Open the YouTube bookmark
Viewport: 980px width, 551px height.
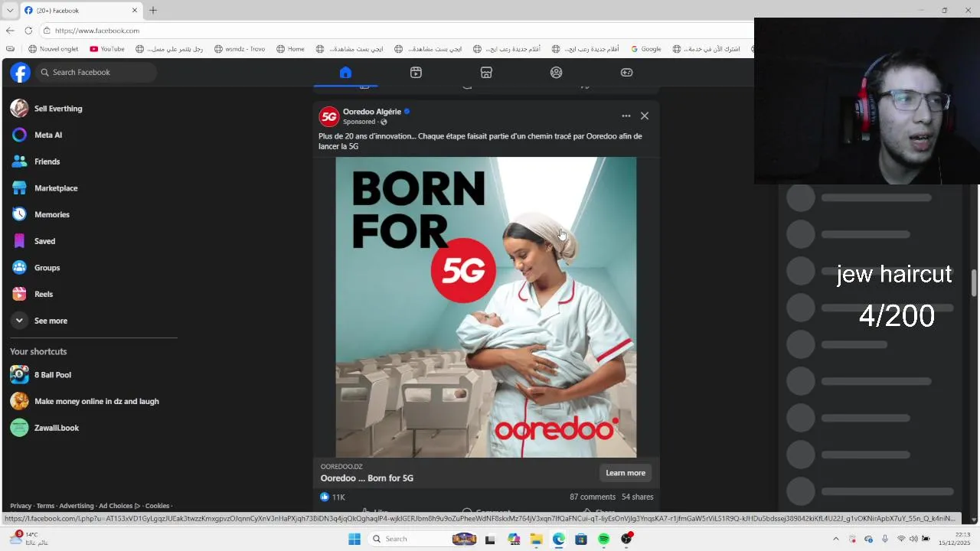(107, 49)
